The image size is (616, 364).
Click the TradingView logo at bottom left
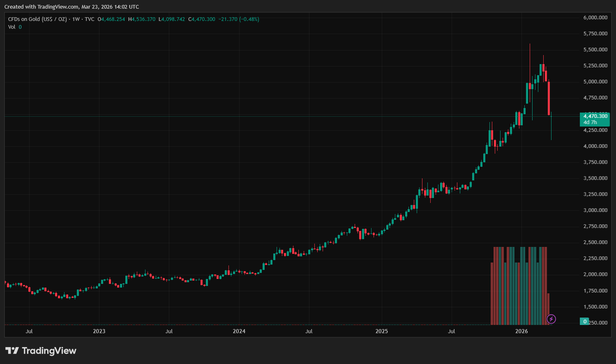click(41, 350)
